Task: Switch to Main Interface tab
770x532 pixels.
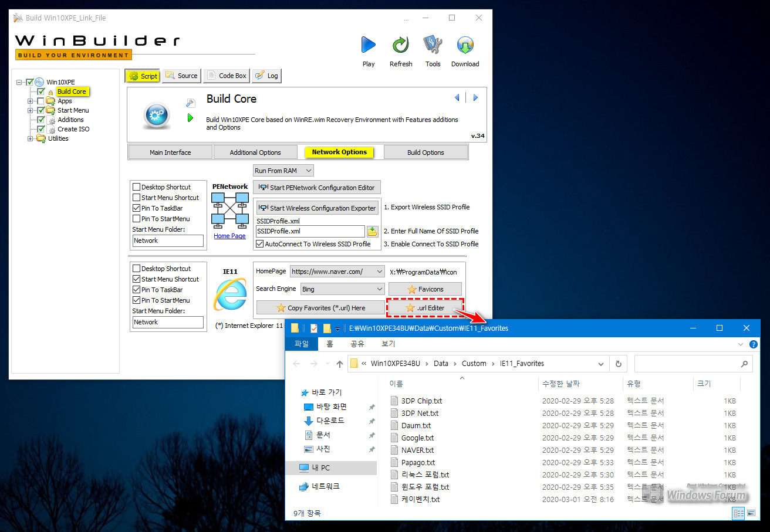Action: [x=170, y=153]
